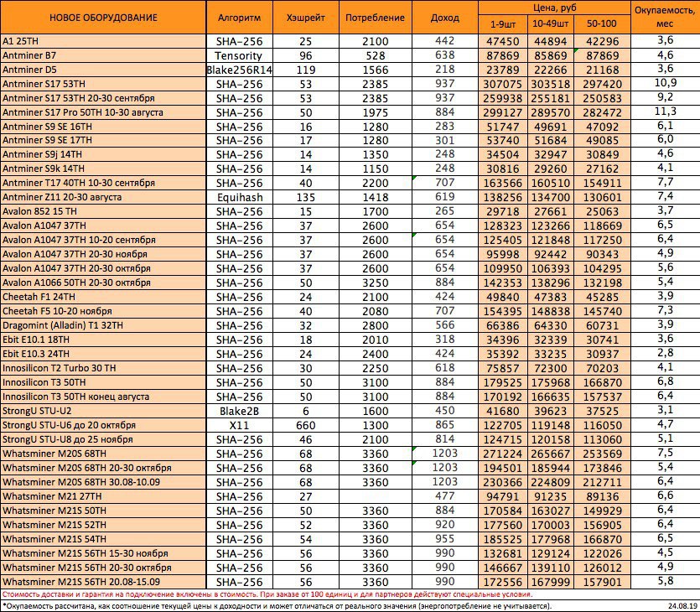Select the 'StrongU STU-U2' cell

(103, 411)
